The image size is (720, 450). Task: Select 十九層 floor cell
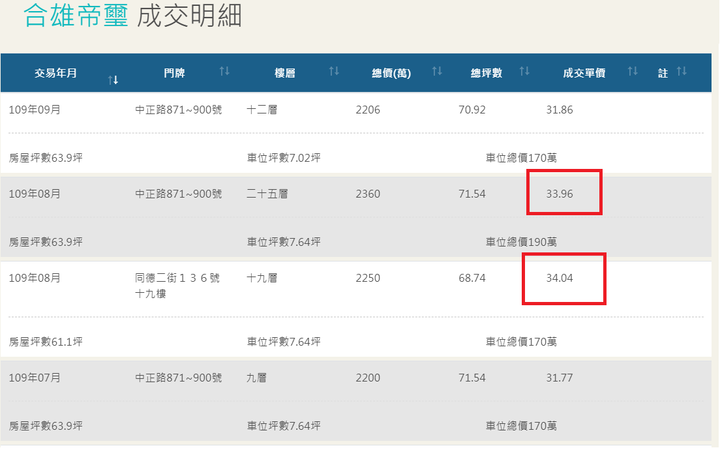click(x=262, y=278)
